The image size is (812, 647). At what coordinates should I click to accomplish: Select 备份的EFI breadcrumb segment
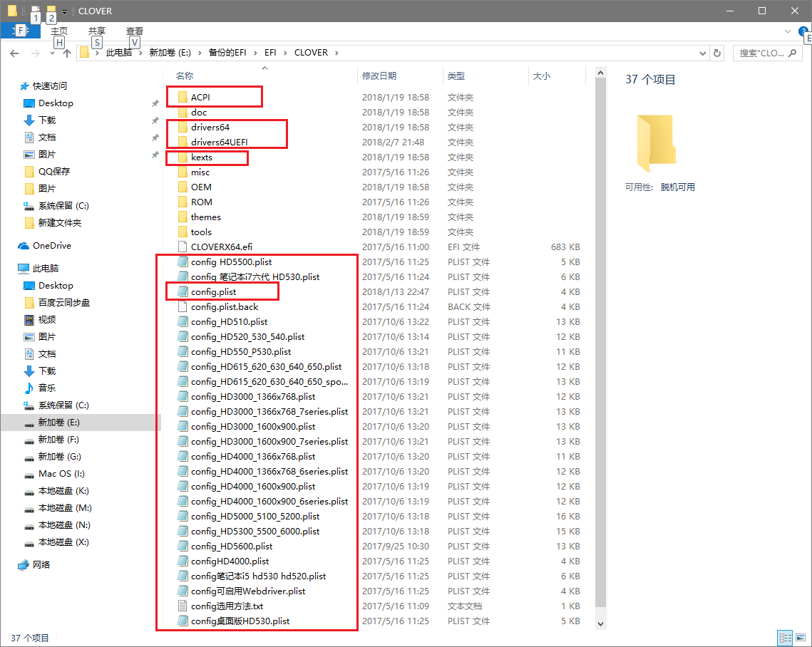tap(227, 53)
